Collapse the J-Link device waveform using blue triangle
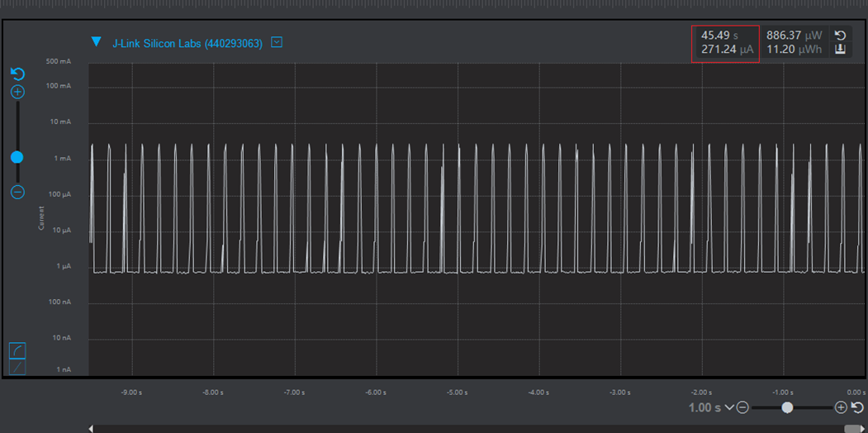868x433 pixels. click(97, 41)
